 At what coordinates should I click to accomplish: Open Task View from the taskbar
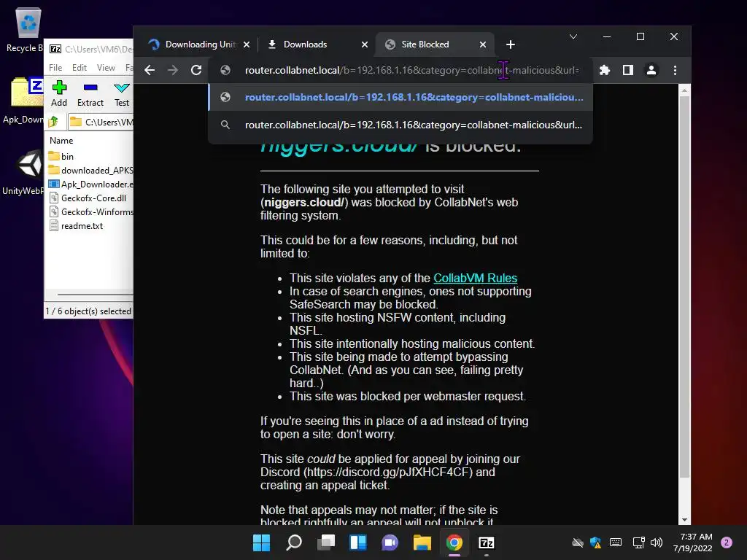(x=326, y=542)
